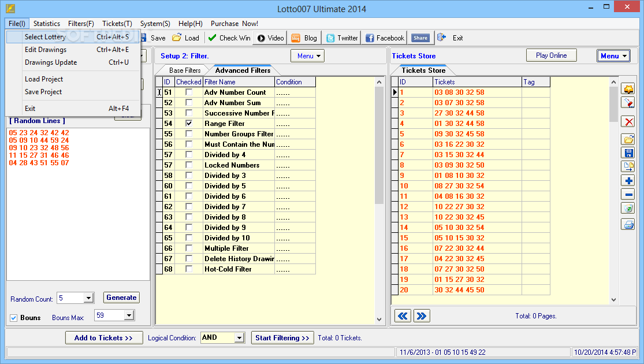This screenshot has height=364, width=644.
Task: Open the Blog toolbar button
Action: (x=304, y=38)
